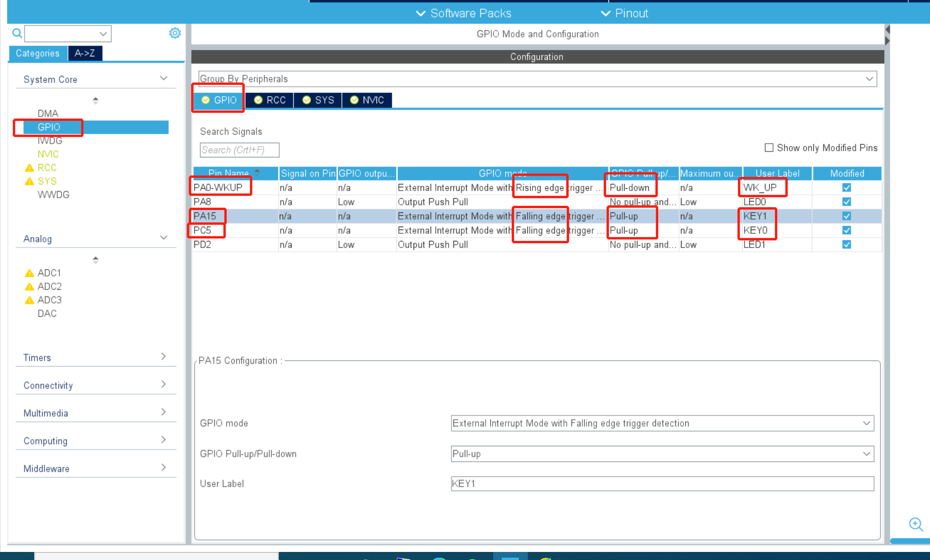
Task: Toggle Modified checkbox for PD2 row
Action: coord(847,245)
